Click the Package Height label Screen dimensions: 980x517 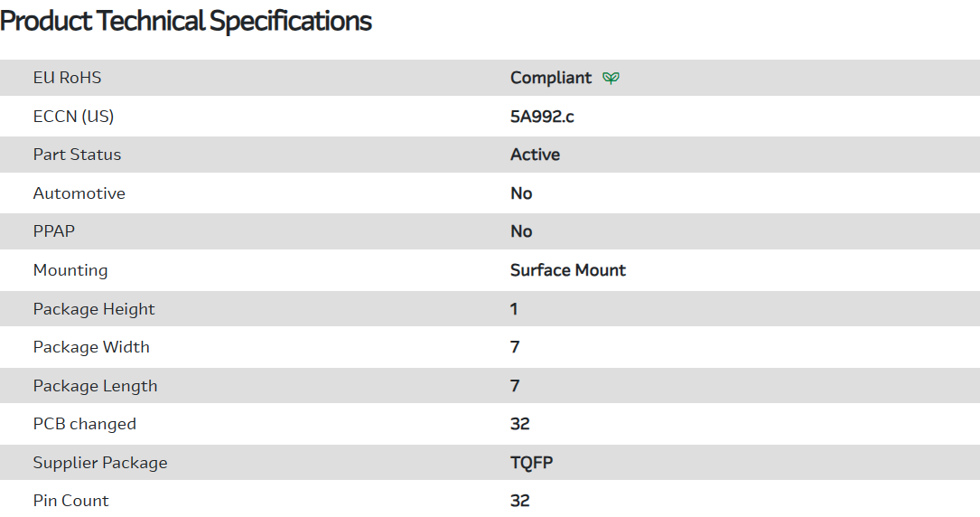[x=94, y=309]
